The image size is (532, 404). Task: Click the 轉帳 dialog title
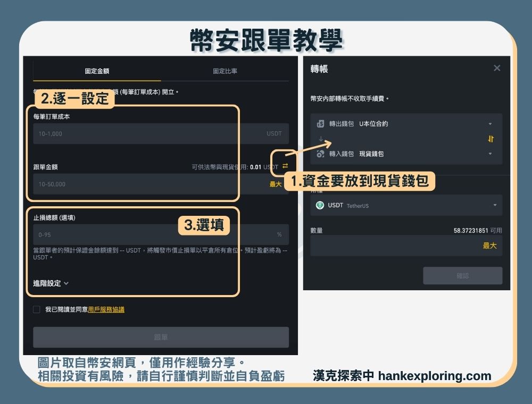(x=319, y=69)
